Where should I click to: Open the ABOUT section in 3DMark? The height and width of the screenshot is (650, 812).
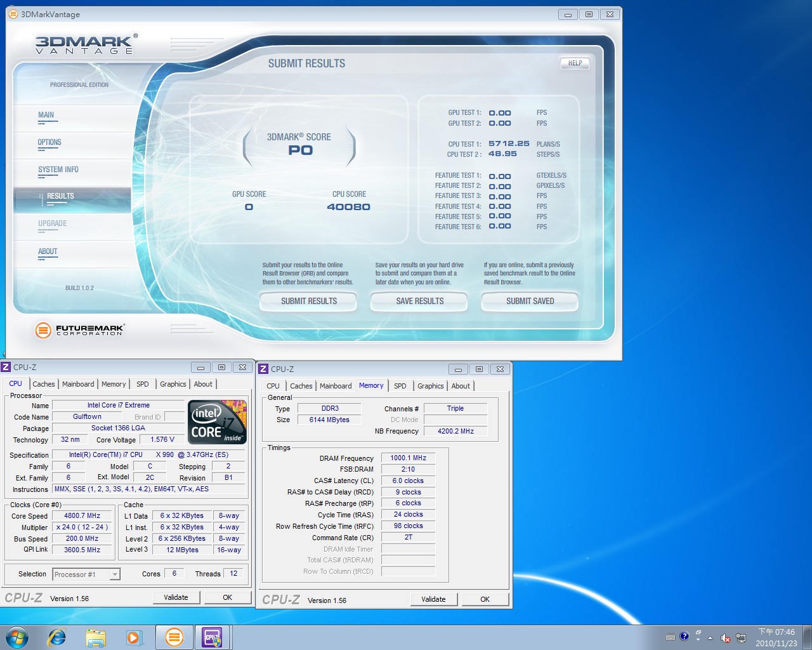[x=48, y=252]
